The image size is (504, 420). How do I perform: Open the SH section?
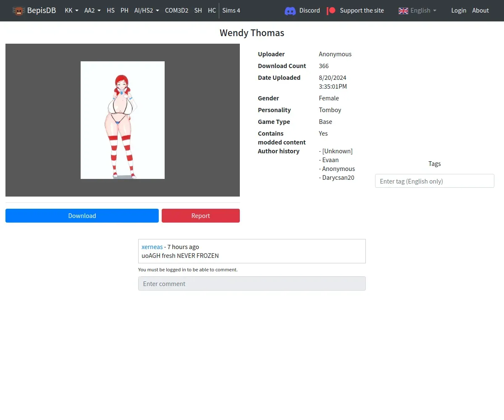(x=198, y=10)
